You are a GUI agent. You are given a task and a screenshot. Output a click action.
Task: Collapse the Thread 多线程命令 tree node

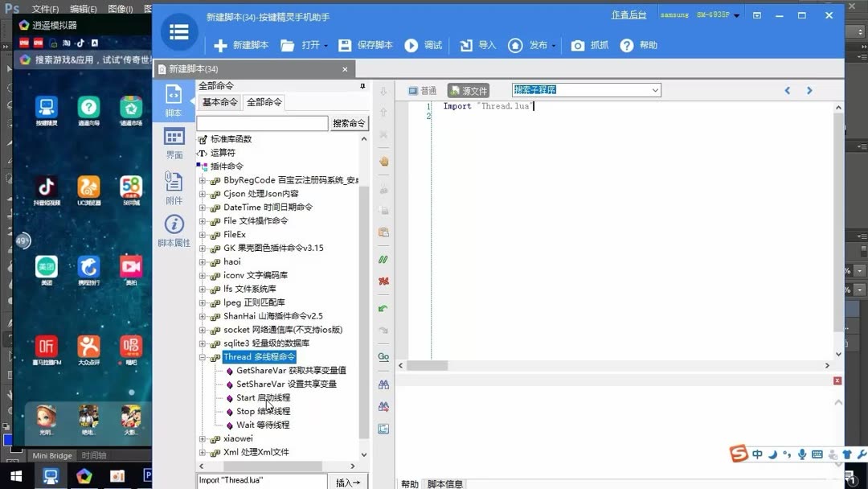[x=201, y=356]
